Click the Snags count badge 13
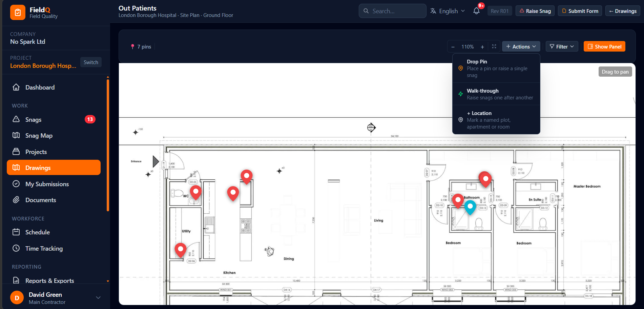 click(90, 119)
